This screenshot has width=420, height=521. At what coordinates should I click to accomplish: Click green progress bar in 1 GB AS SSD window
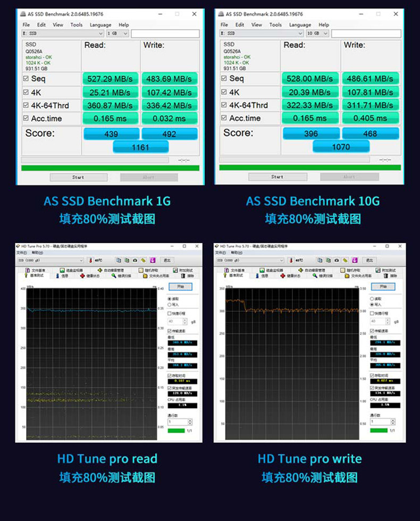click(111, 168)
